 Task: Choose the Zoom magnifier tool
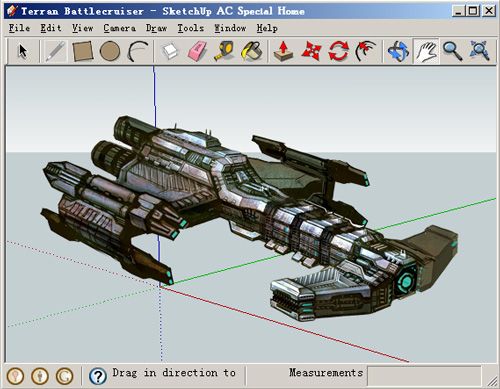pos(452,51)
